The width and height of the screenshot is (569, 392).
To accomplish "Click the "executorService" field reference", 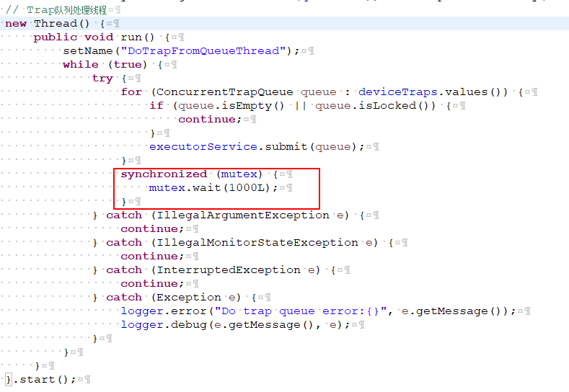I will (x=203, y=146).
